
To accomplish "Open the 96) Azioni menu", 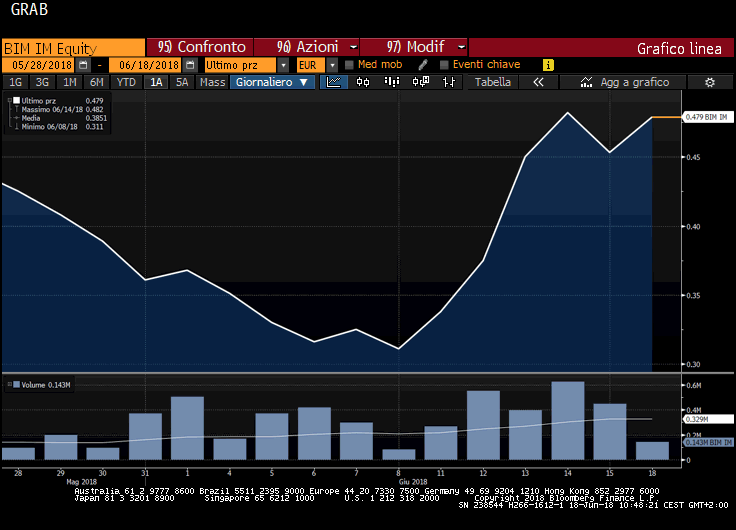I will coord(305,47).
